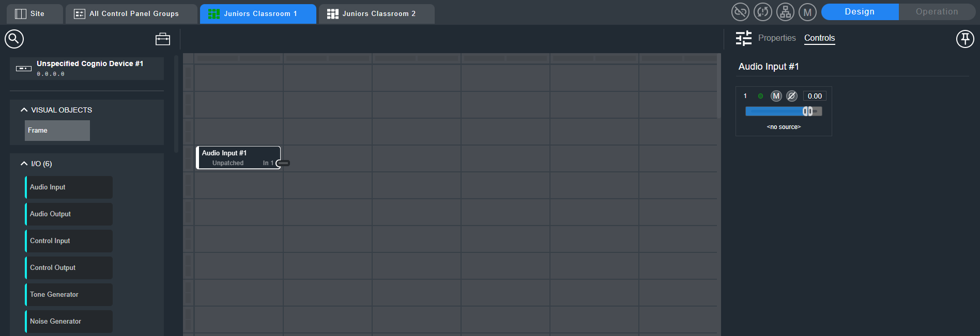Select the Frame visual object
The width and height of the screenshot is (980, 336).
pos(57,131)
